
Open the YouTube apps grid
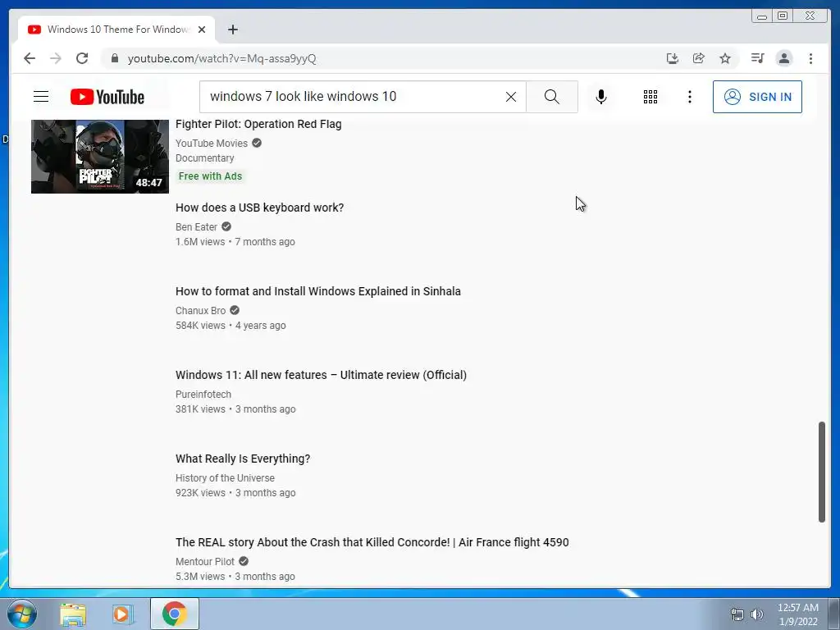651,97
